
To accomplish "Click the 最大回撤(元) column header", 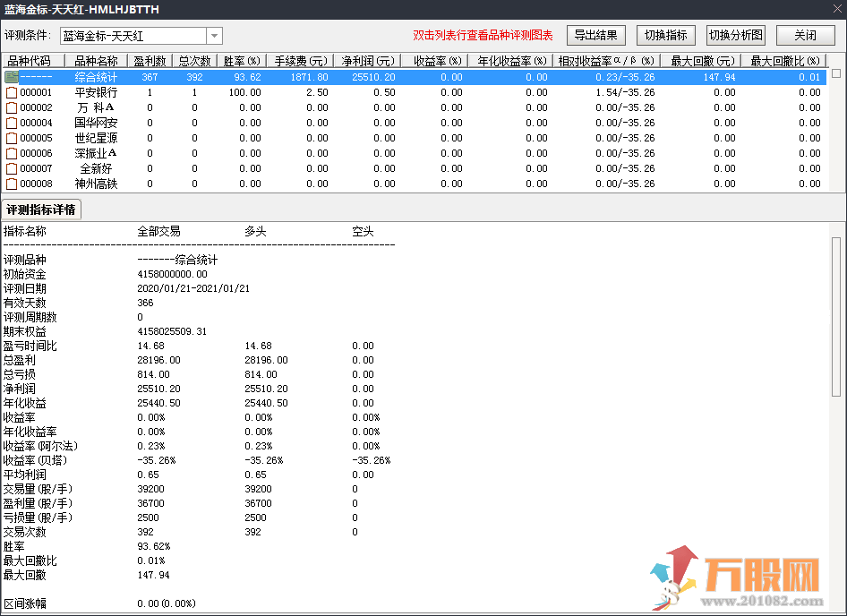I will [701, 61].
